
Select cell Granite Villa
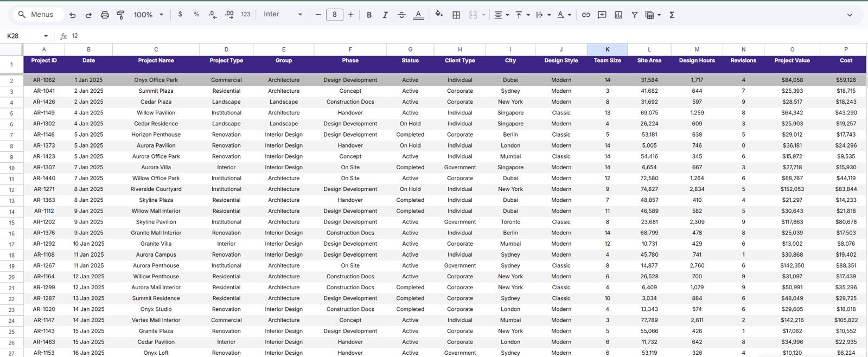156,244
